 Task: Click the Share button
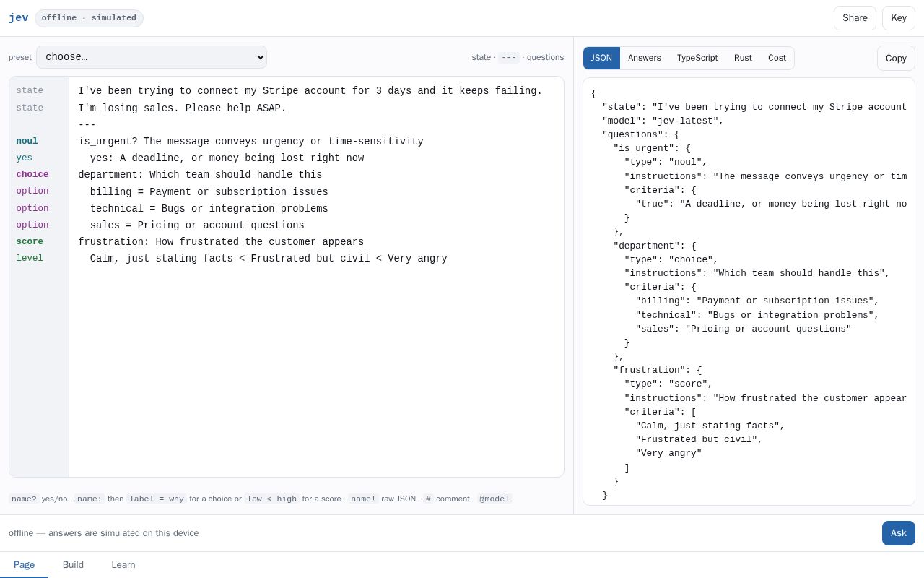coord(855,18)
